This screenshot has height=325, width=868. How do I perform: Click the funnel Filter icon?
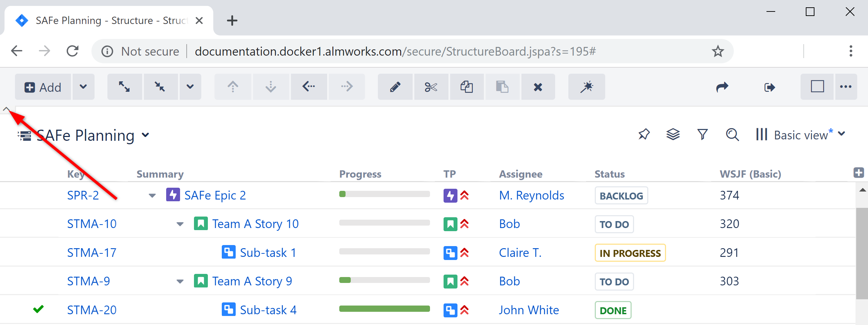pos(703,135)
